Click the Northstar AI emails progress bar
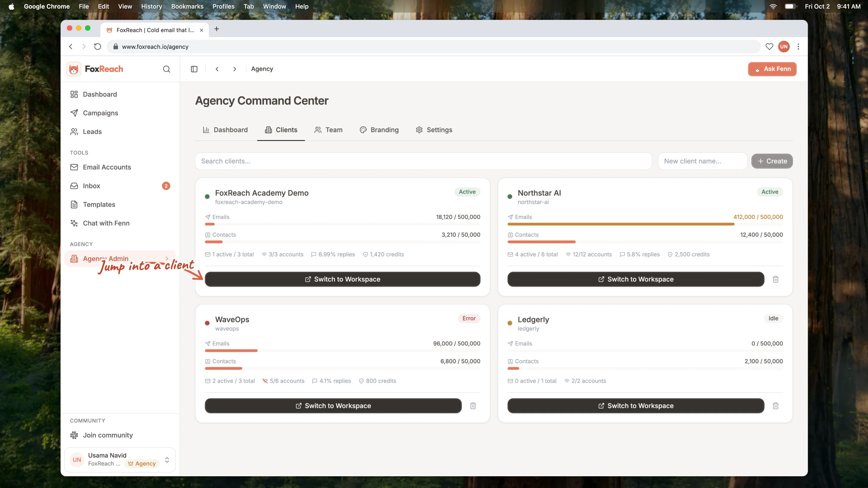 (645, 224)
